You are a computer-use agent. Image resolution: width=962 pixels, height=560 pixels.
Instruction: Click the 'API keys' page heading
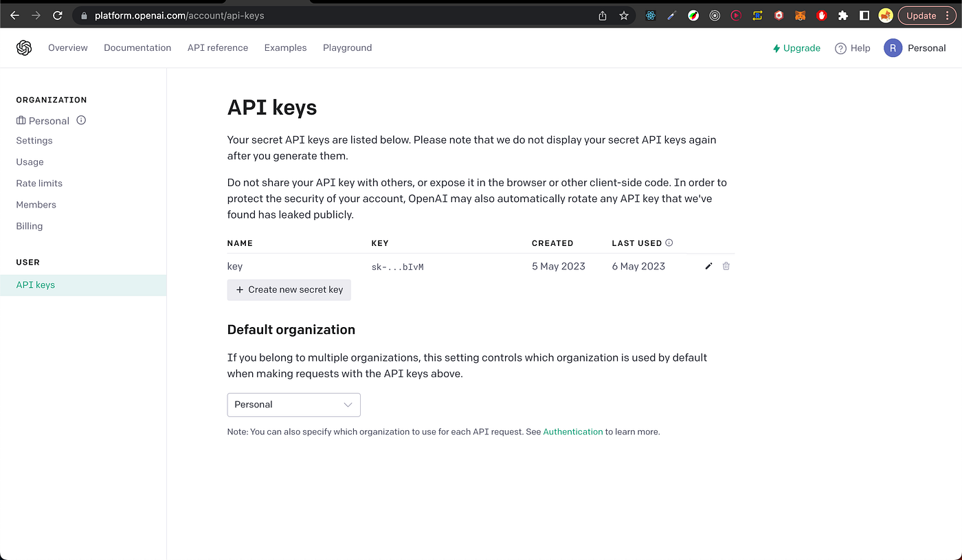click(x=272, y=107)
